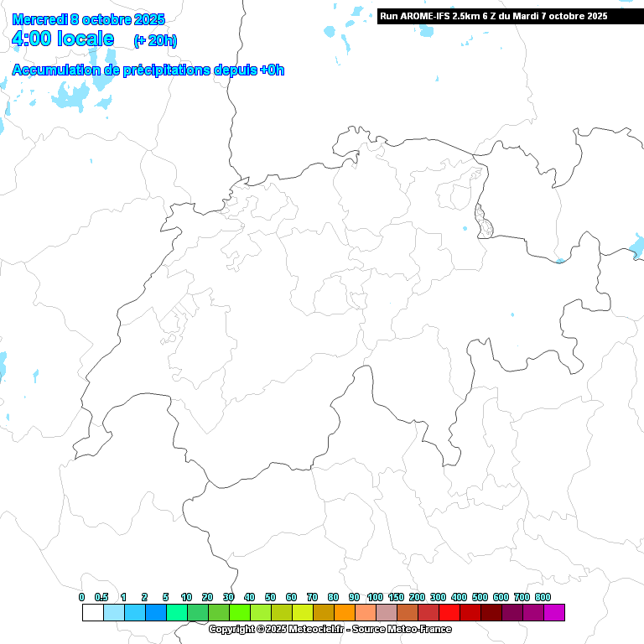Click the '(+ 20h)' forecast offset label
This screenshot has width=644, height=644.
click(x=155, y=40)
